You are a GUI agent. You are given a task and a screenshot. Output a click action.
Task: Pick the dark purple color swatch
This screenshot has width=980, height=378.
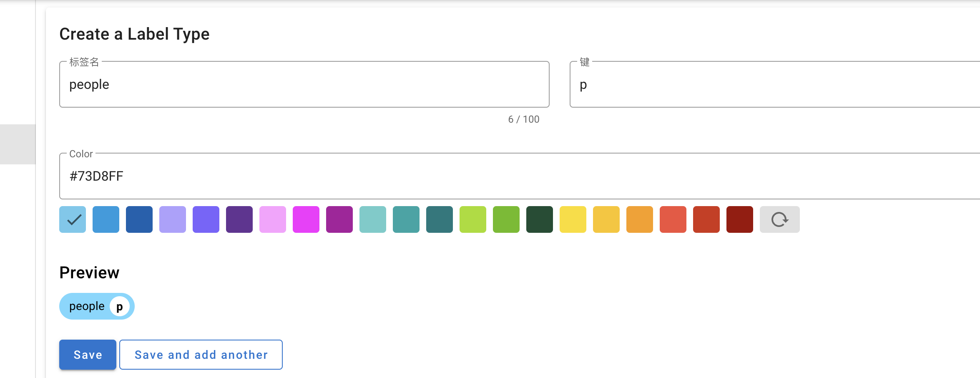click(x=239, y=219)
